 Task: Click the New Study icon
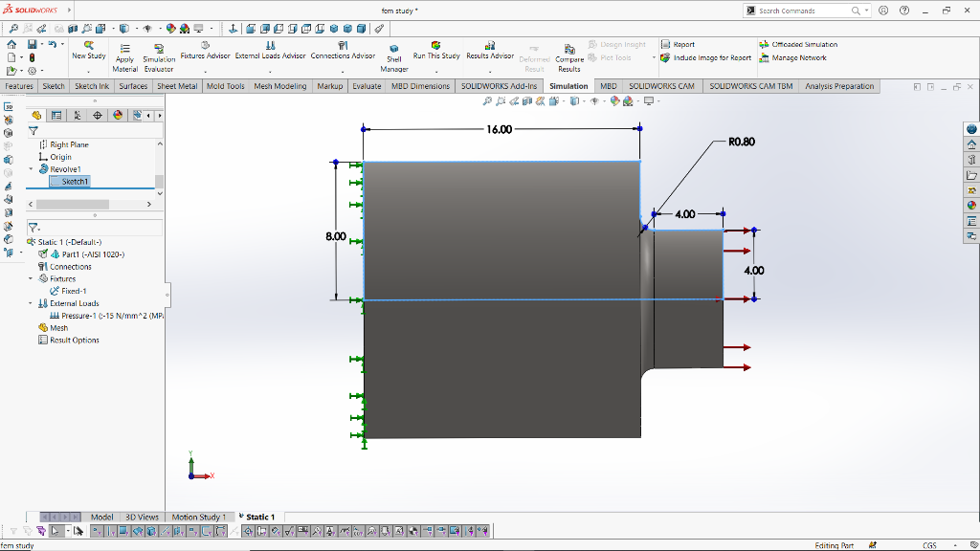click(89, 45)
